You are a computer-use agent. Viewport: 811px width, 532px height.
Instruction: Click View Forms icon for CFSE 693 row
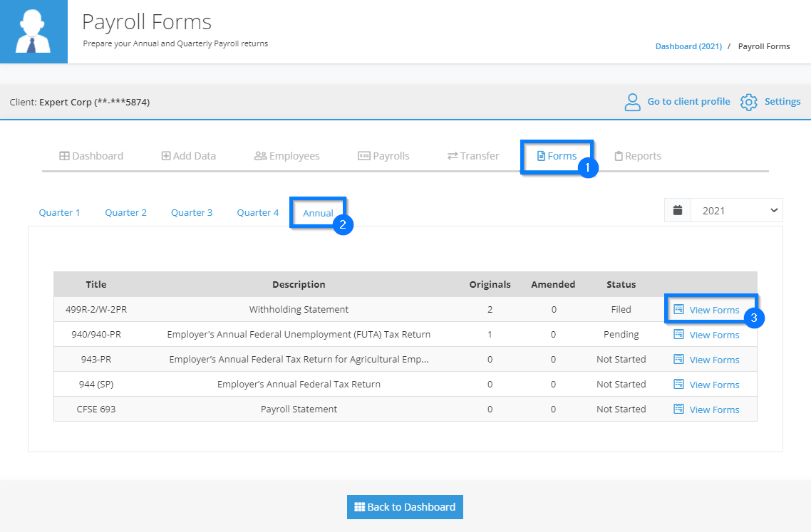678,408
